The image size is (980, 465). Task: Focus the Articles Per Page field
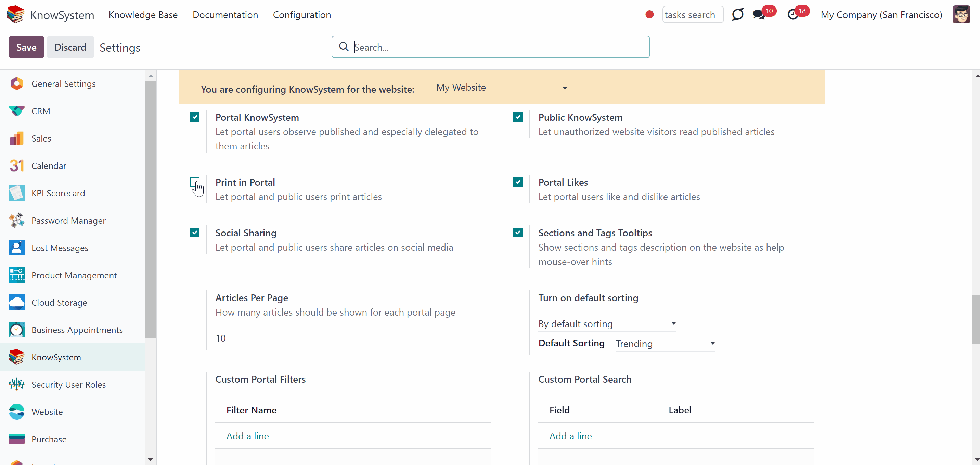(x=284, y=338)
